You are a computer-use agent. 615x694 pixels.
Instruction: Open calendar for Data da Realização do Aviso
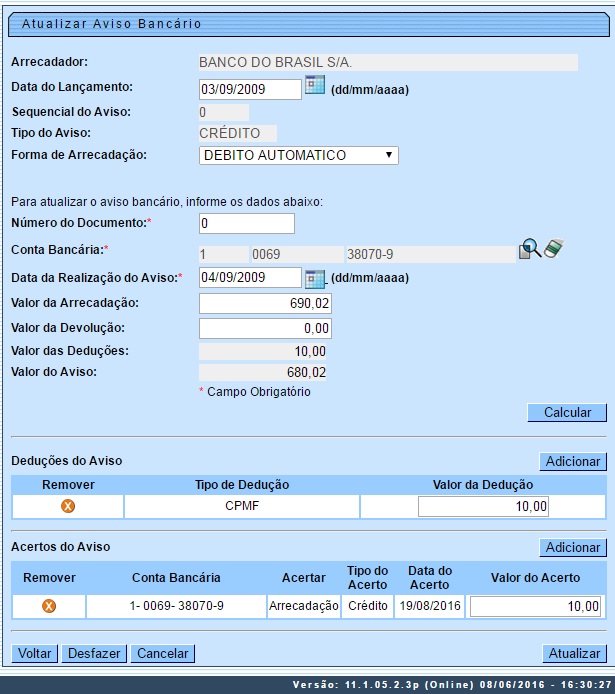pos(315,277)
